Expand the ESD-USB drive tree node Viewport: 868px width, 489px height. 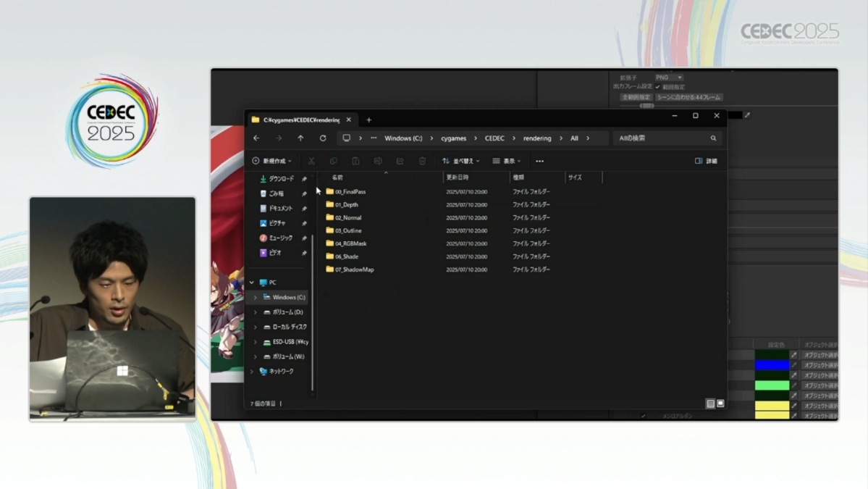[256, 342]
